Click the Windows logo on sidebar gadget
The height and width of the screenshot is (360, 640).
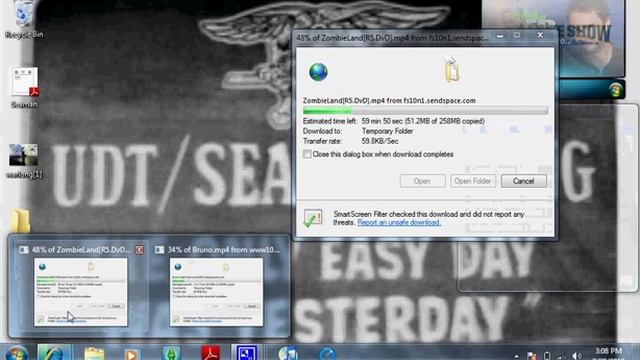(x=616, y=89)
